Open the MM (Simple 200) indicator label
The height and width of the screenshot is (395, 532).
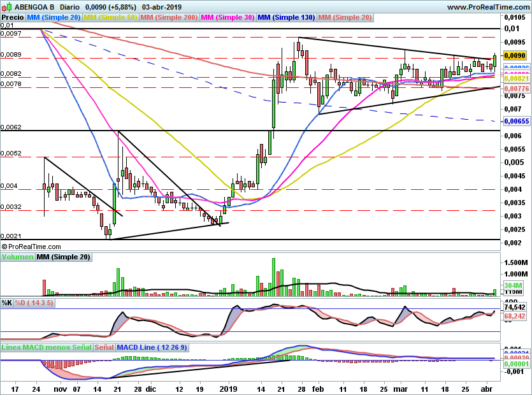pos(169,17)
